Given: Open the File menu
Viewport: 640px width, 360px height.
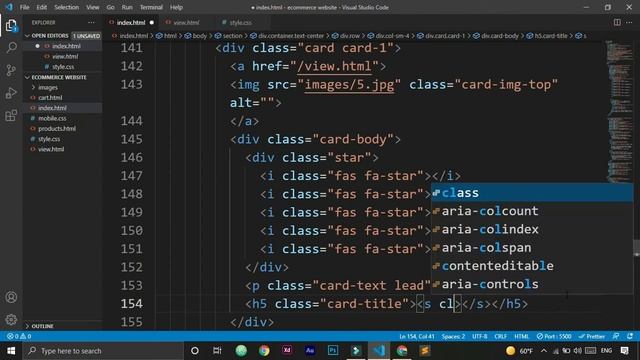Looking at the screenshot, I should click(24, 7).
